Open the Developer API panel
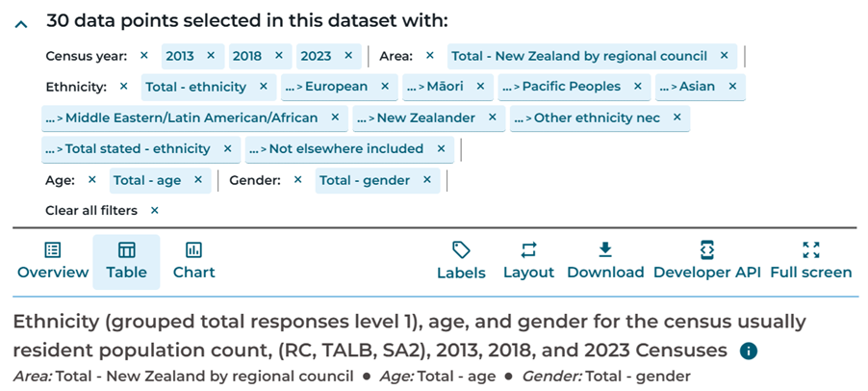The width and height of the screenshot is (868, 391). [x=706, y=261]
